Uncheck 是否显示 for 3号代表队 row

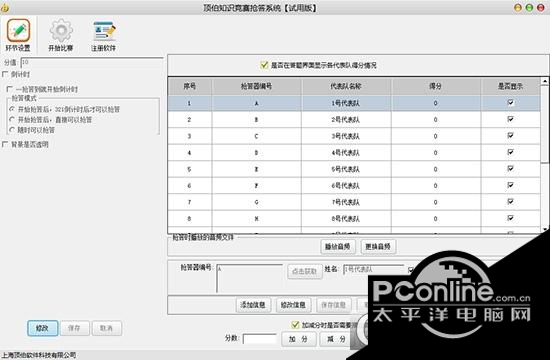511,135
